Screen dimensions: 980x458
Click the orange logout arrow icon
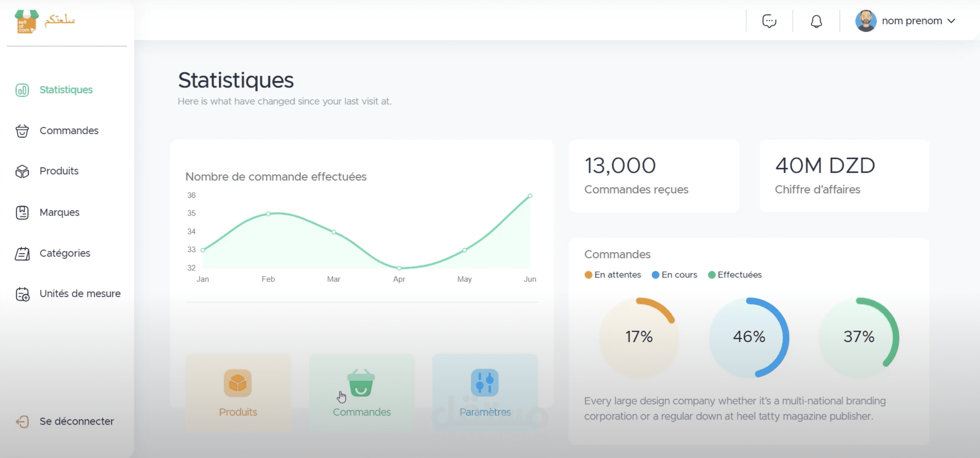pos(22,421)
